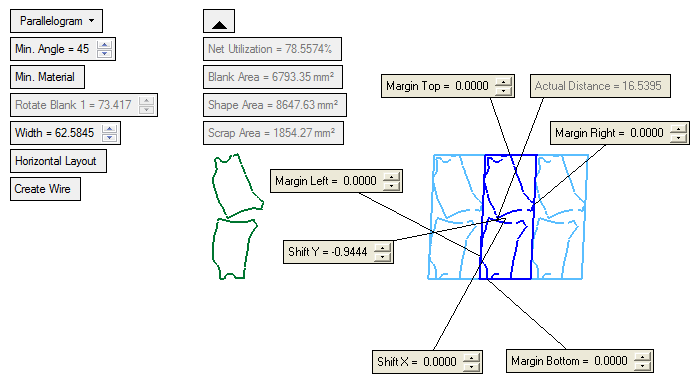Toggle the Horizontal Layout button
This screenshot has height=378, width=695.
coord(59,161)
